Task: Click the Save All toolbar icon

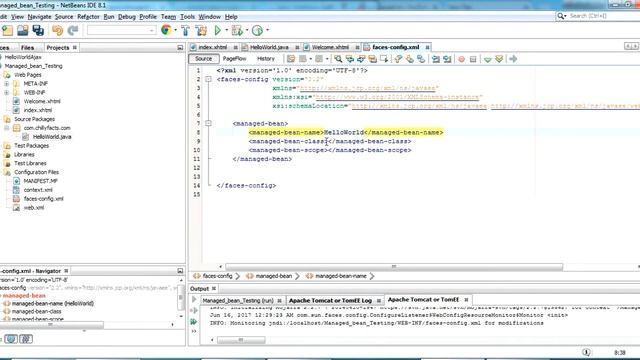Action: coord(38,30)
